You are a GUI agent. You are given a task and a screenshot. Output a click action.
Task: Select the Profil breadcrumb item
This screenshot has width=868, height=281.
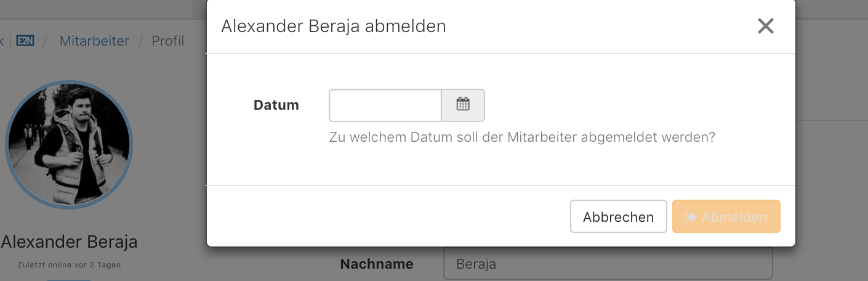click(168, 41)
